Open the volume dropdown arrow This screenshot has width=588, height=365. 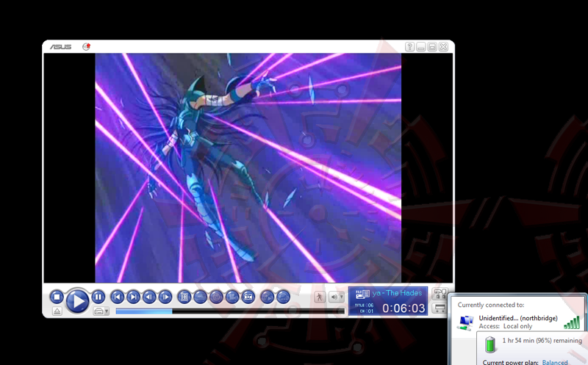342,297
